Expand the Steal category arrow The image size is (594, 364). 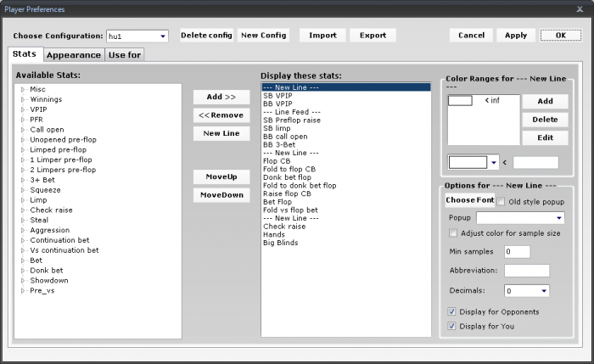(x=23, y=220)
